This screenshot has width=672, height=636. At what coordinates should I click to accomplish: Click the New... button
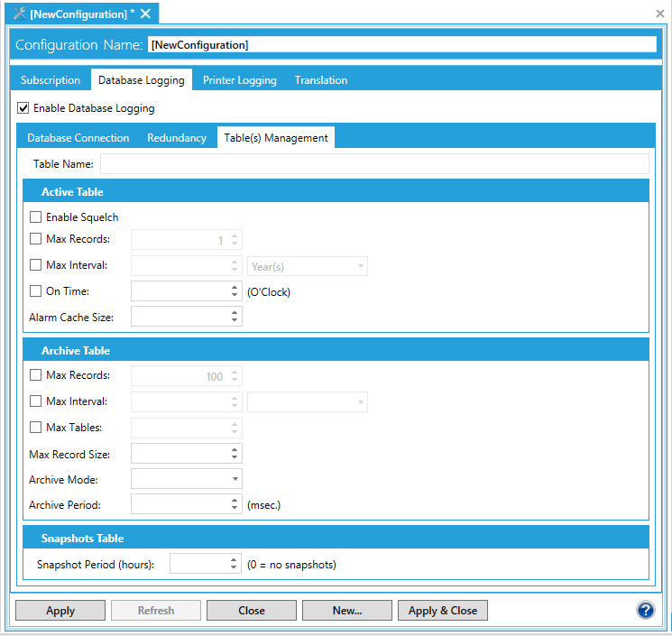(x=347, y=611)
